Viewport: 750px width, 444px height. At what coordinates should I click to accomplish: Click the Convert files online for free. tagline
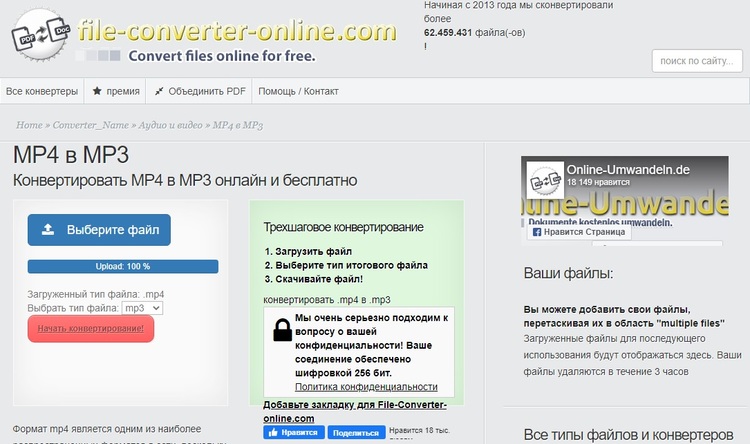pyautogui.click(x=222, y=56)
